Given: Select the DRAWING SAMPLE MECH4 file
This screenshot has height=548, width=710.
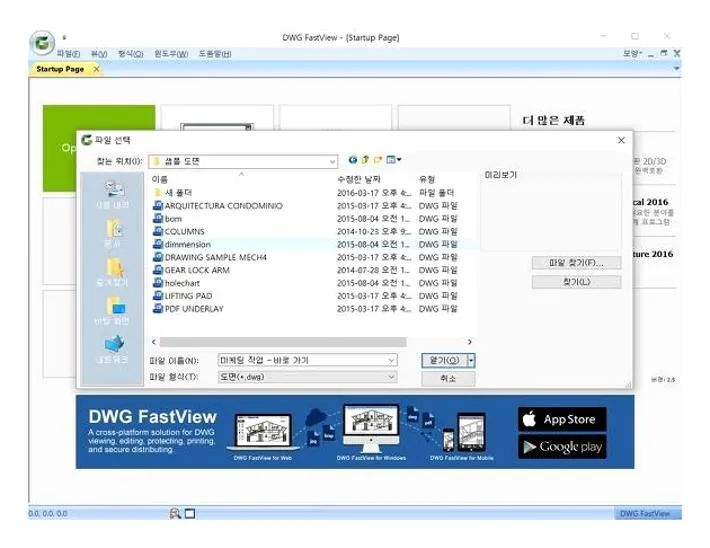Looking at the screenshot, I should pos(215,257).
